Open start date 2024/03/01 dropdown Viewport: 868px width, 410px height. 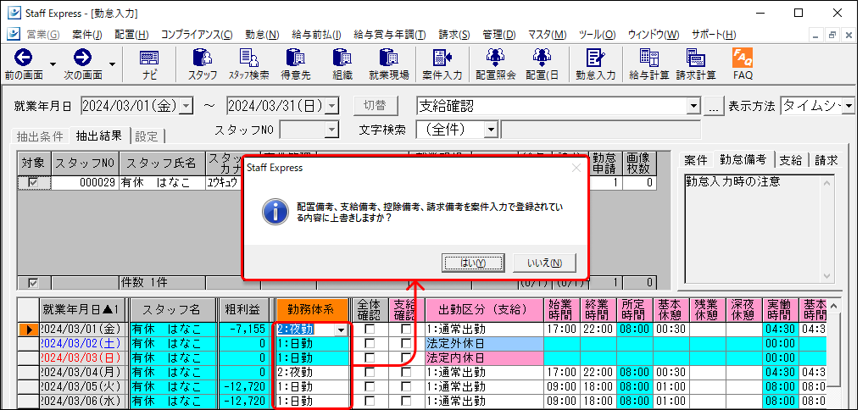tap(186, 106)
